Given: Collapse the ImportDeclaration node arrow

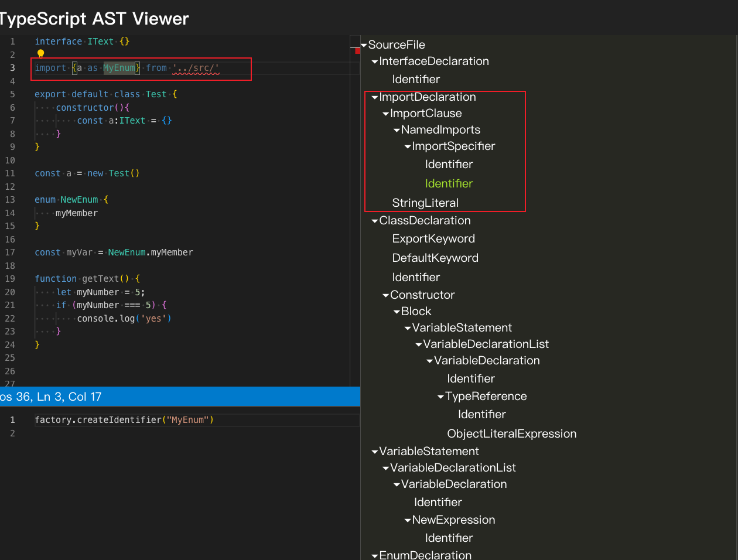Looking at the screenshot, I should 375,98.
